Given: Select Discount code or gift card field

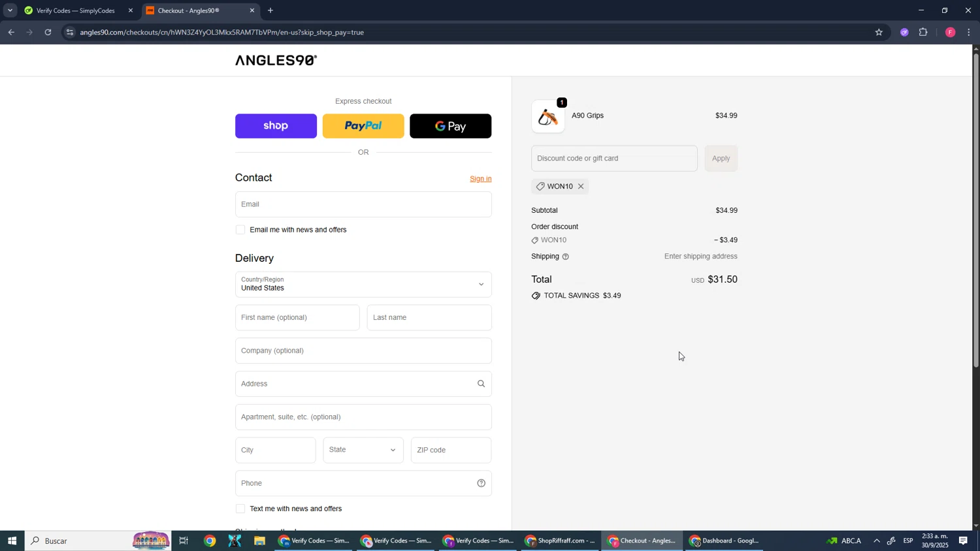Looking at the screenshot, I should click(x=614, y=159).
